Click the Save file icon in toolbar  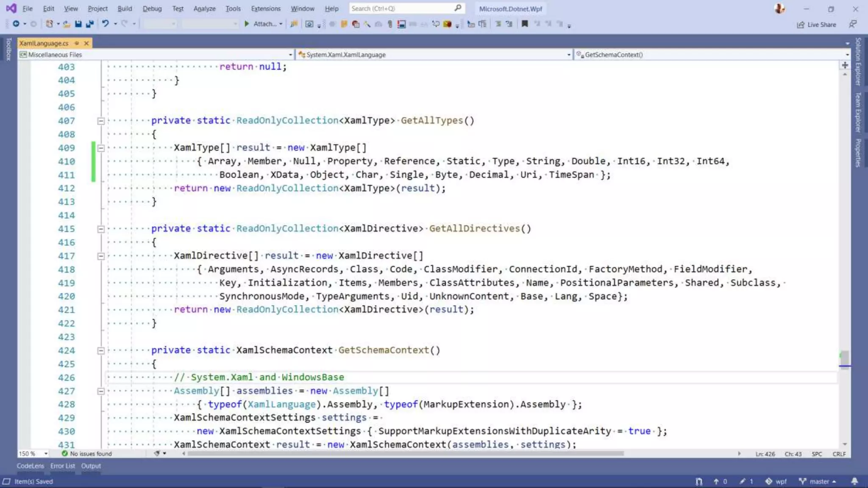tap(78, 24)
